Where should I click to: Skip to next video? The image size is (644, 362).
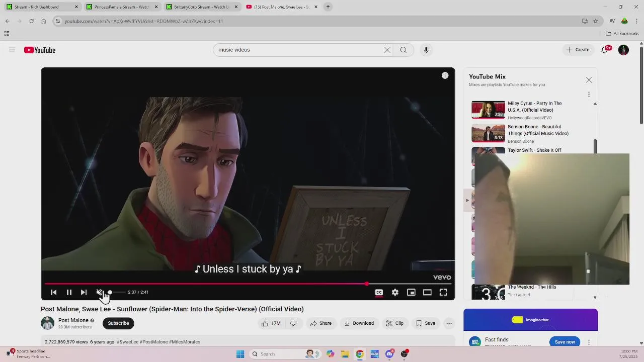[x=84, y=292]
